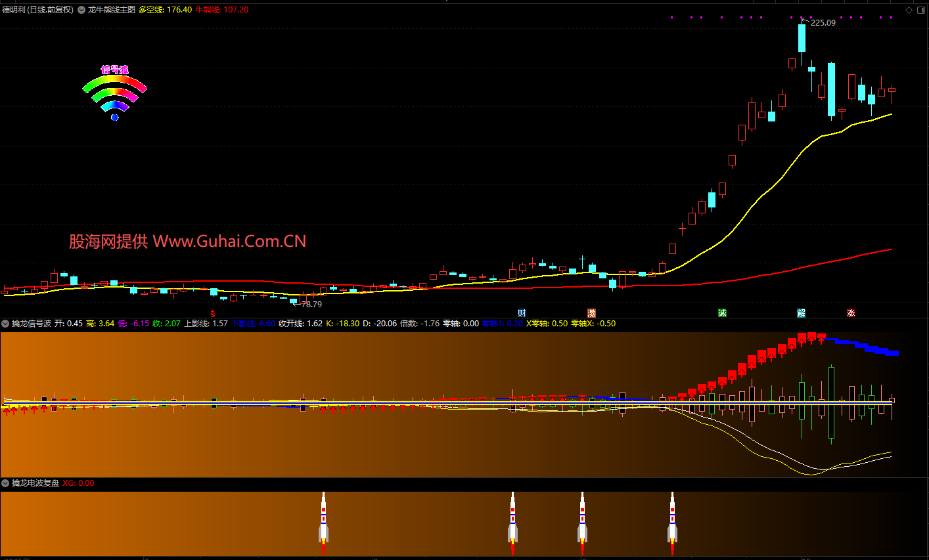Screen dimensions: 929x560
Task: Click the 德明利 (日线,前复权) title
Action: pyautogui.click(x=37, y=10)
